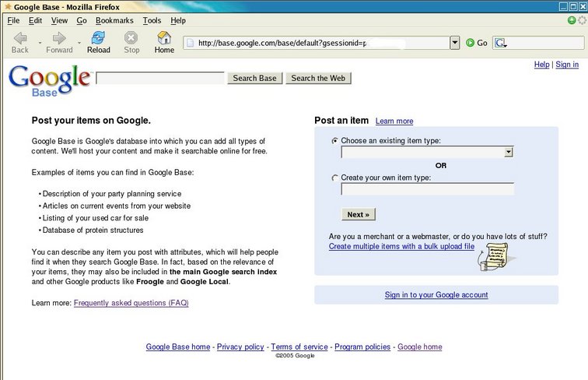
Task: Click the address bar URL field
Action: pos(317,43)
